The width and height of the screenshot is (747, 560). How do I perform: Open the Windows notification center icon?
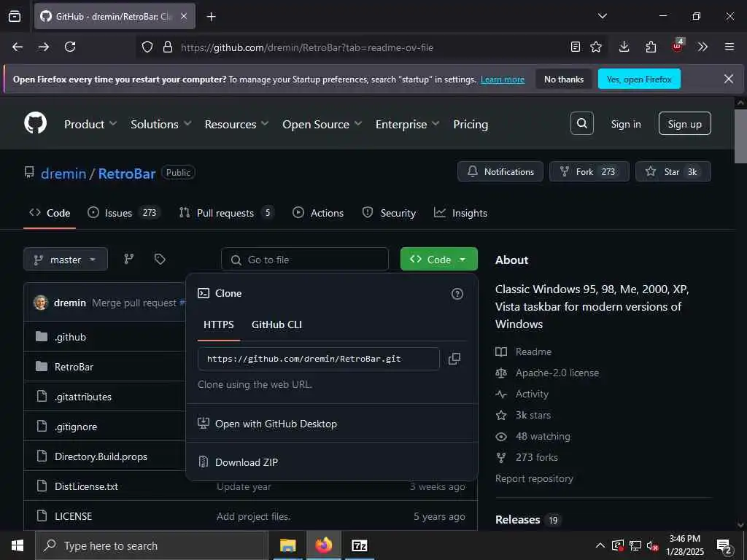pos(724,546)
